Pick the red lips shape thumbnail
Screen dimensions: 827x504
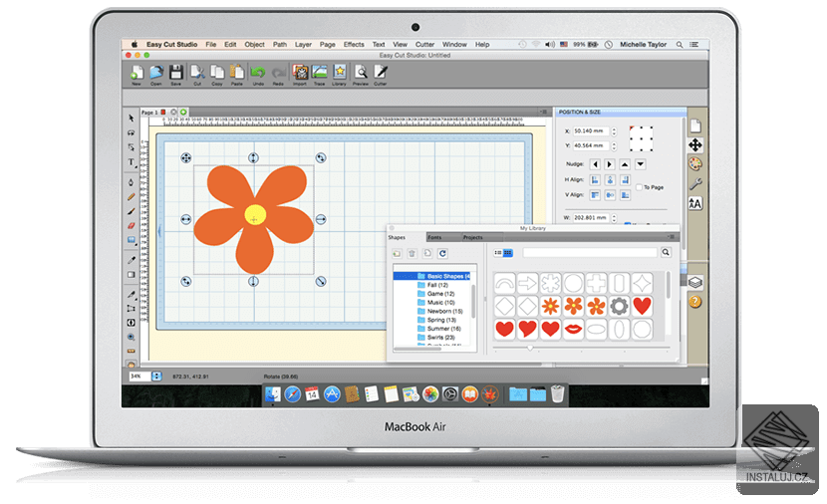tap(573, 329)
